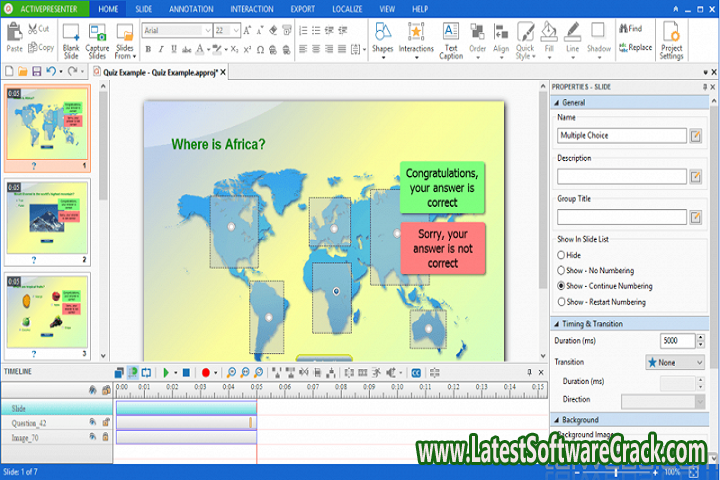Image resolution: width=720 pixels, height=480 pixels.
Task: Collapse the Timing & Transition section
Action: [557, 324]
